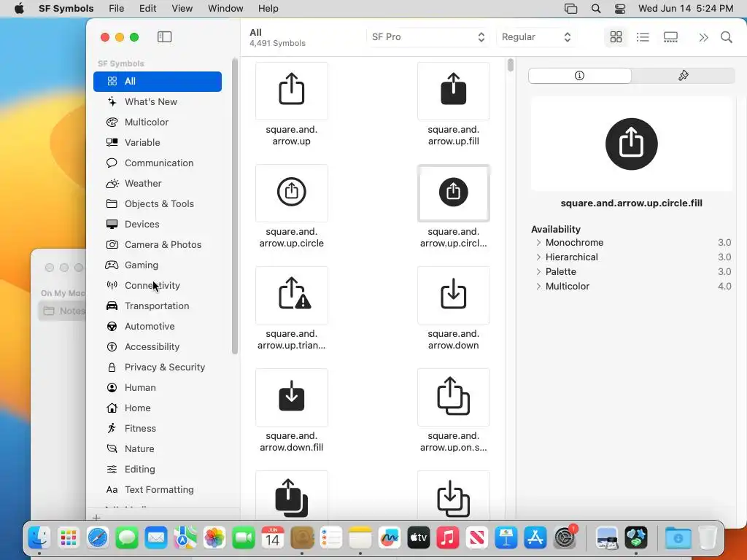Open the Home category

[x=158, y=408]
